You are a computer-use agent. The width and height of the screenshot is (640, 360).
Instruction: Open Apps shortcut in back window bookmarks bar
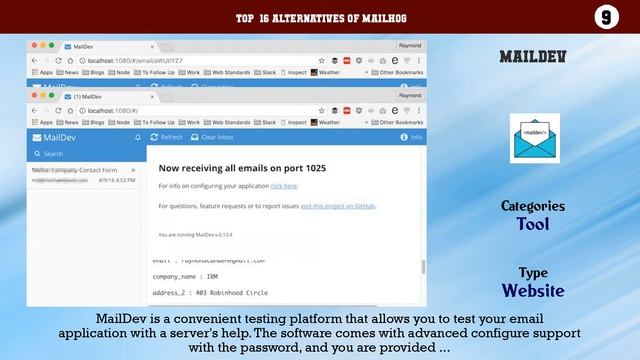[x=42, y=72]
